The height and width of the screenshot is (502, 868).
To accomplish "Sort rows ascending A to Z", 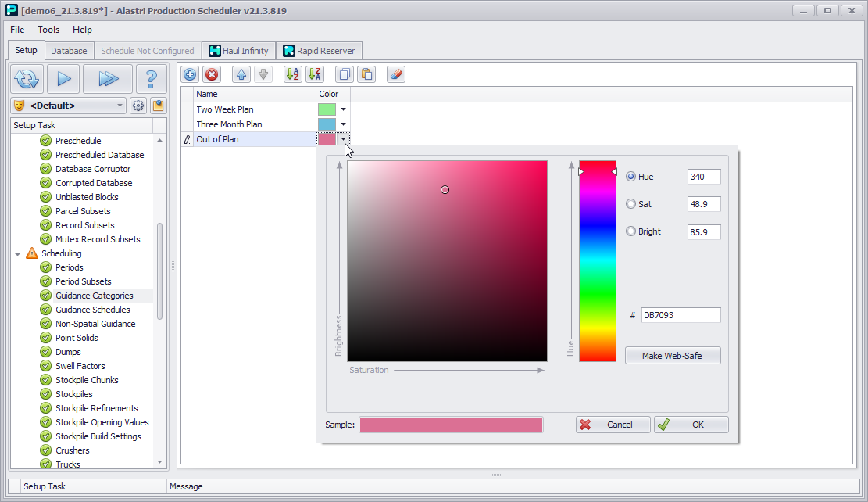I will [293, 74].
